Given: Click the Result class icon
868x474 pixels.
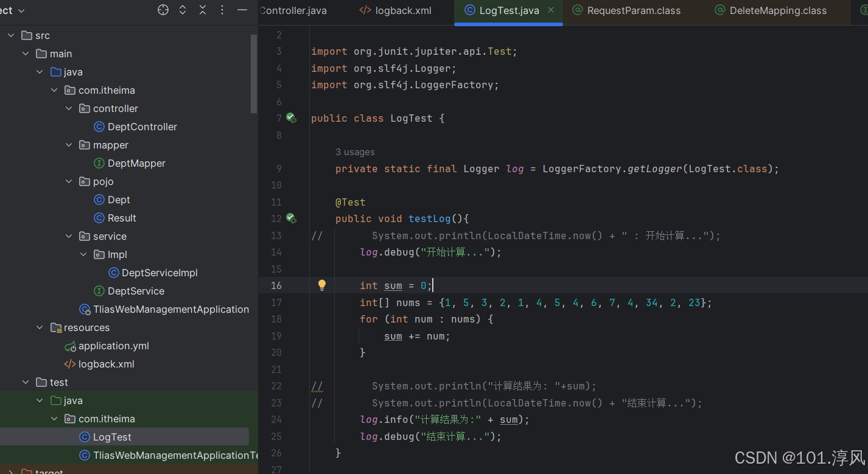Looking at the screenshot, I should point(99,218).
